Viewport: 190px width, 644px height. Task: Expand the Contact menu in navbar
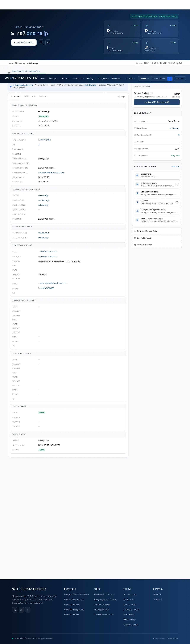coord(130,79)
